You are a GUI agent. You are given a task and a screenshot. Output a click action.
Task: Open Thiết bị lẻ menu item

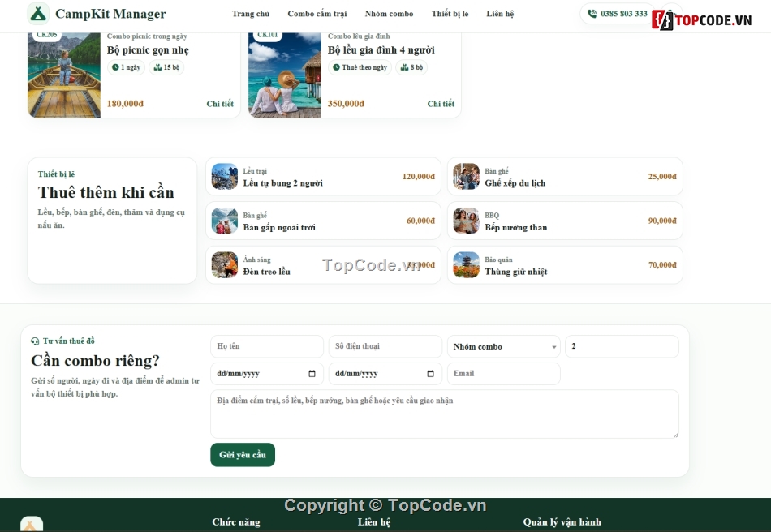(450, 14)
